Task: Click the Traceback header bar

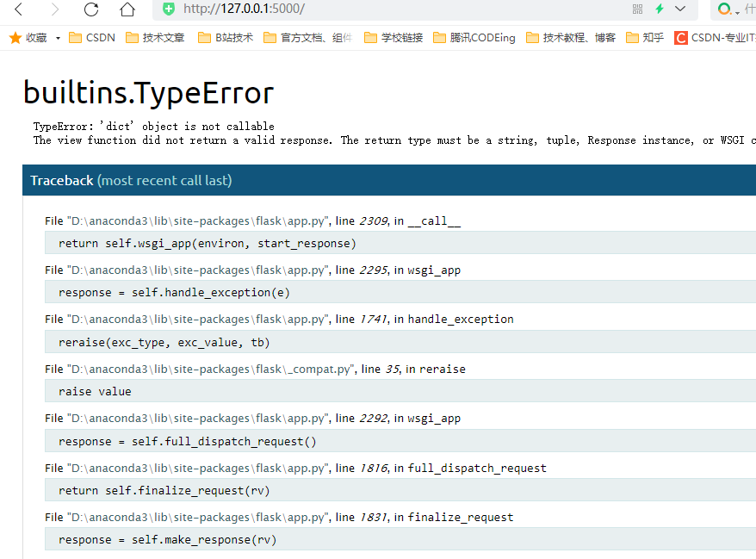Action: pyautogui.click(x=389, y=180)
